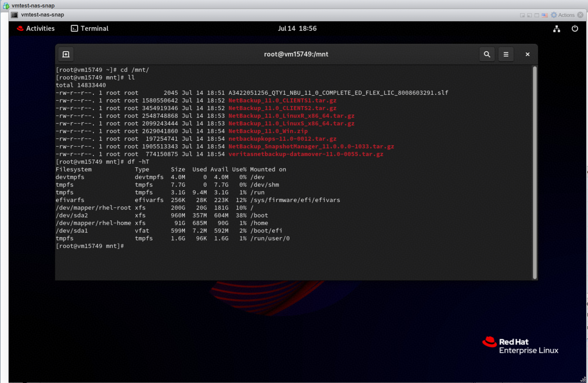The image size is (588, 383).
Task: Click the US flag keyboard layout icon
Action: 544,15
